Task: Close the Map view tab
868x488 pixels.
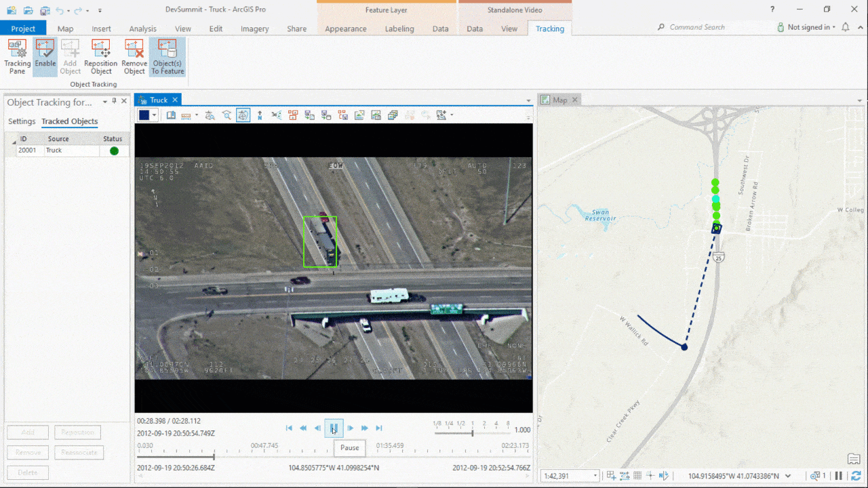Action: pos(574,100)
